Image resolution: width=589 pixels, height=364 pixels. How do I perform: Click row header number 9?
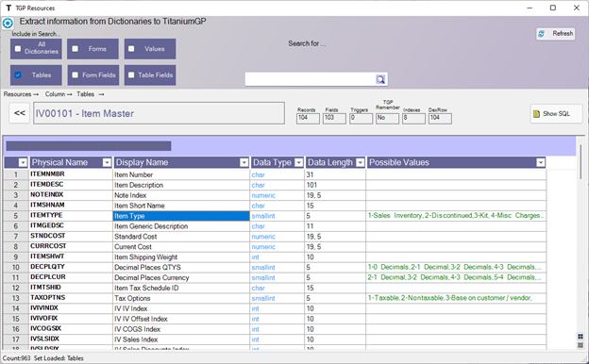[16, 257]
